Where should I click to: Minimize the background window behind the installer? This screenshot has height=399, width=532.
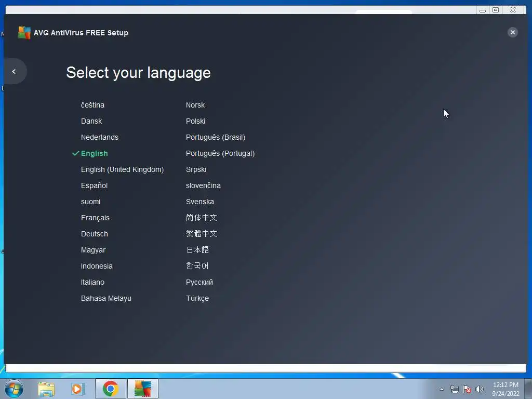(x=483, y=10)
